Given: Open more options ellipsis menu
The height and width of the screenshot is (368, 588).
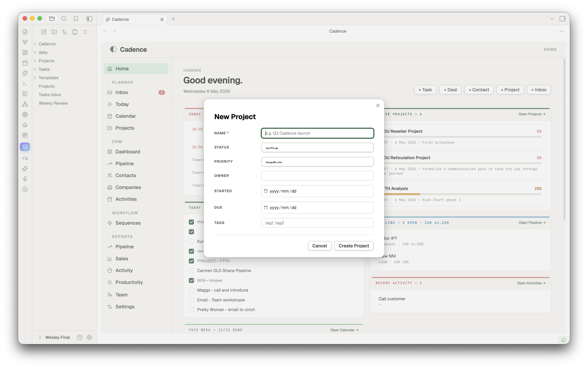Looking at the screenshot, I should tap(562, 31).
